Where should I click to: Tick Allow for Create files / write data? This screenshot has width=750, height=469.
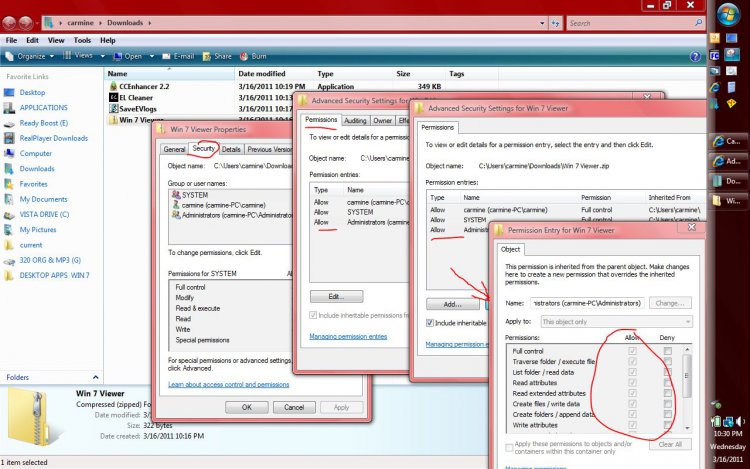(632, 404)
